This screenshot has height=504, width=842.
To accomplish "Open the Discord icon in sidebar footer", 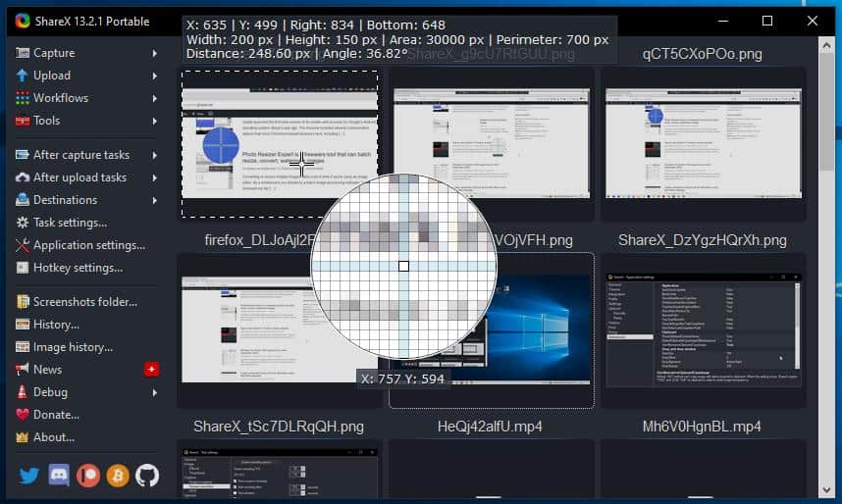I will coord(59,476).
